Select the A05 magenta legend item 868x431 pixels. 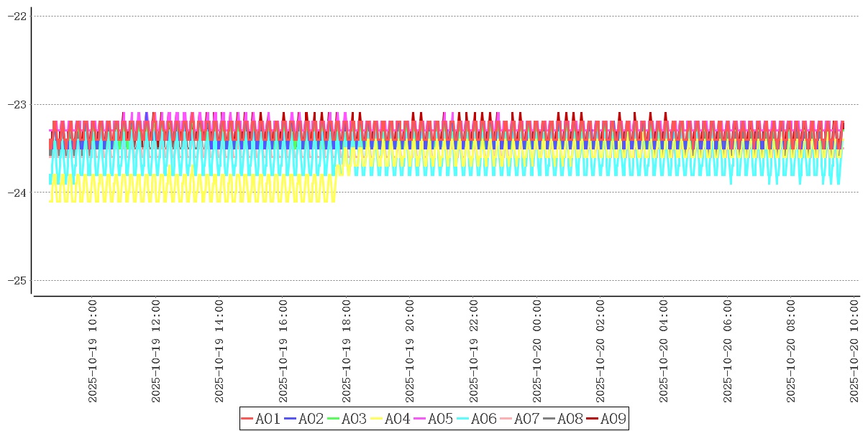coord(434,419)
